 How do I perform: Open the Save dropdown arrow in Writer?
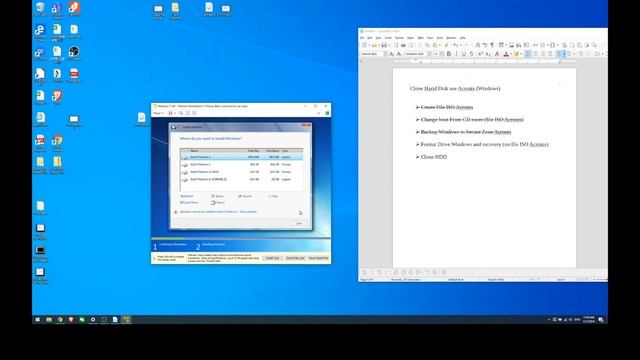tap(389, 45)
